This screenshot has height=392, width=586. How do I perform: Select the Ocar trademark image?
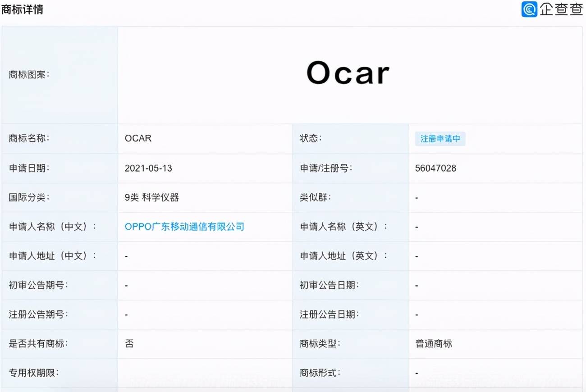point(348,73)
